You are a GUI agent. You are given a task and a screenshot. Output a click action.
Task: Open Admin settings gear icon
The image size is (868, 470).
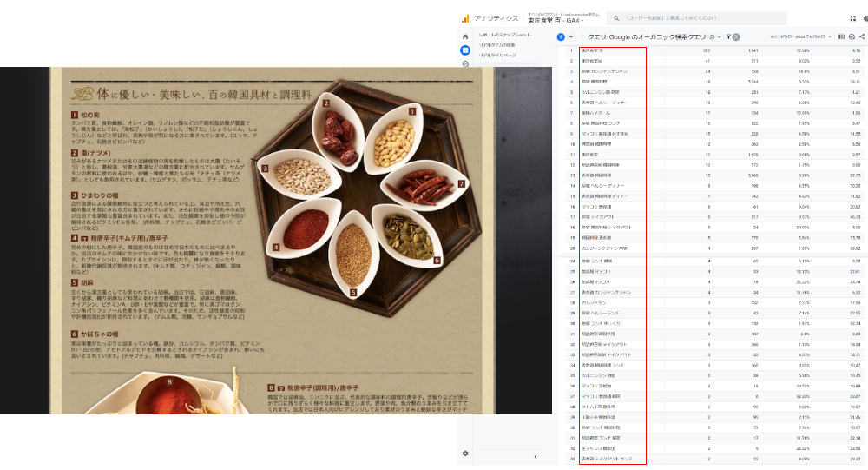[465, 453]
